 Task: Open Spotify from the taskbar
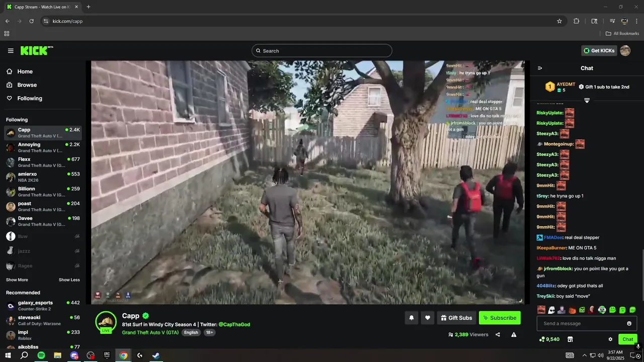[x=41, y=355]
